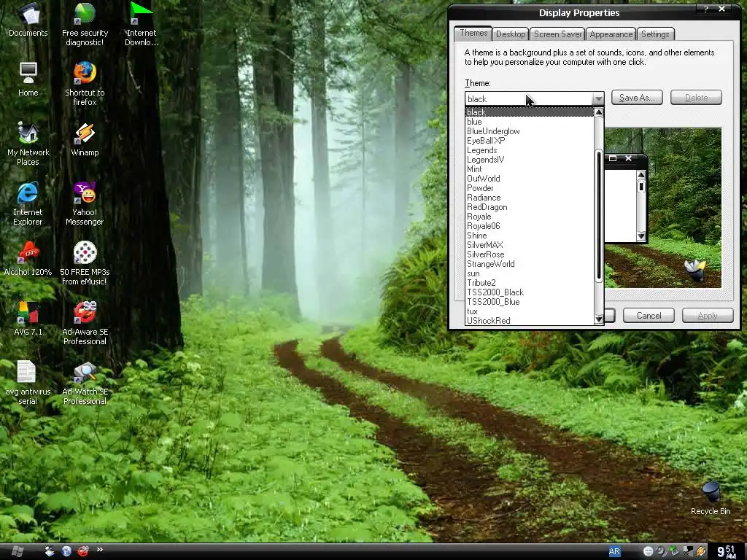
Task: Click the globe icon in quick launch
Action: (x=66, y=551)
